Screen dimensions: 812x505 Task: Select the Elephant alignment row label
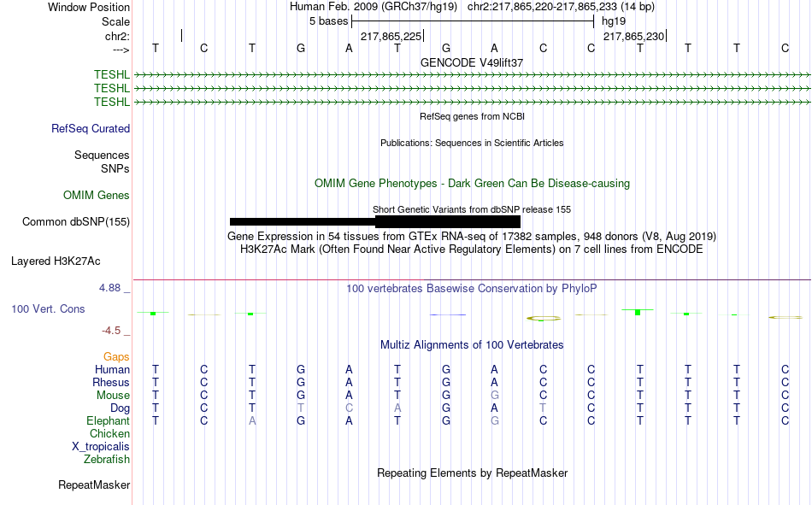tap(109, 420)
